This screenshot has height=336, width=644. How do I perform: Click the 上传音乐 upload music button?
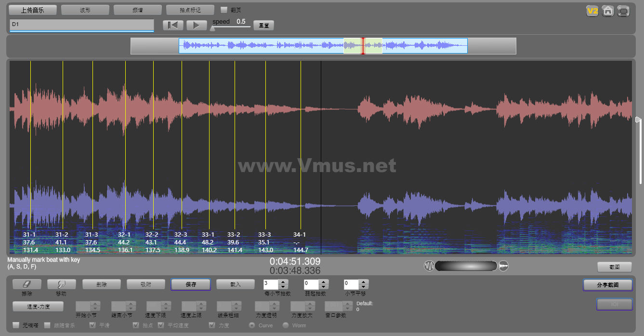coord(33,10)
